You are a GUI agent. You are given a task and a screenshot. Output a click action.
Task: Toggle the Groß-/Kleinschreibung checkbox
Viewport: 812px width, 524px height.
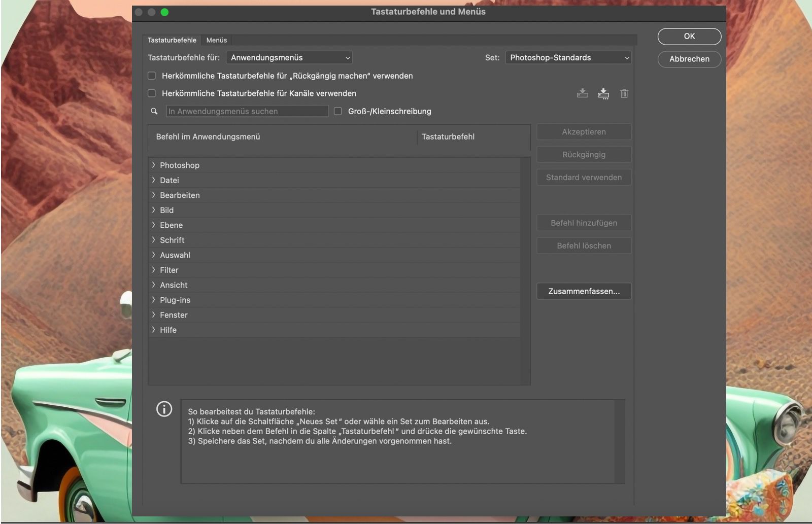coord(338,111)
